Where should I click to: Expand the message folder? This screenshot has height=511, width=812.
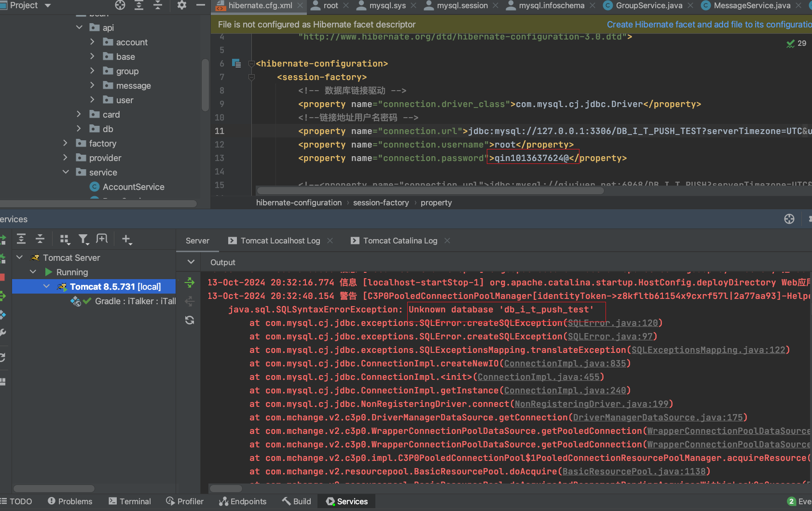tap(92, 86)
